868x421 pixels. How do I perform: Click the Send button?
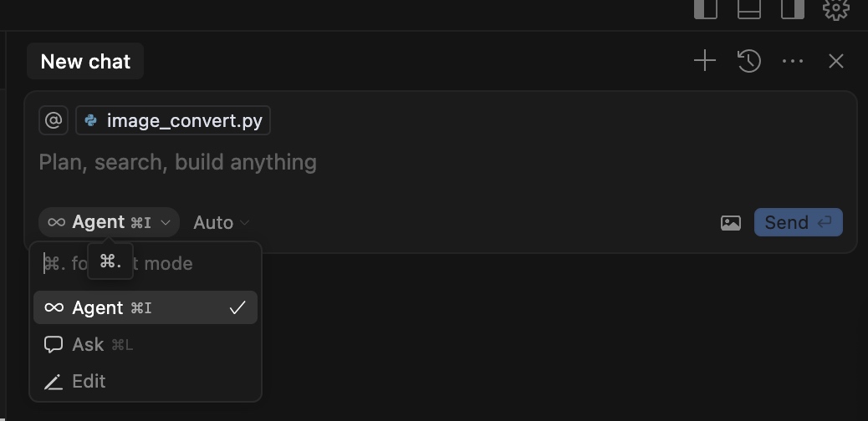(799, 222)
